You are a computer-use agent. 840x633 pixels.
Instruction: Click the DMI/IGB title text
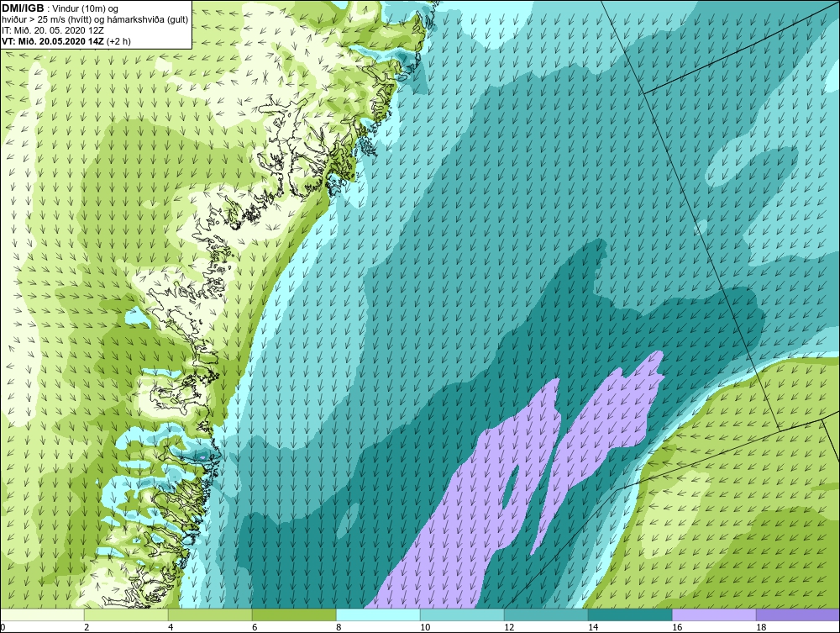point(23,8)
